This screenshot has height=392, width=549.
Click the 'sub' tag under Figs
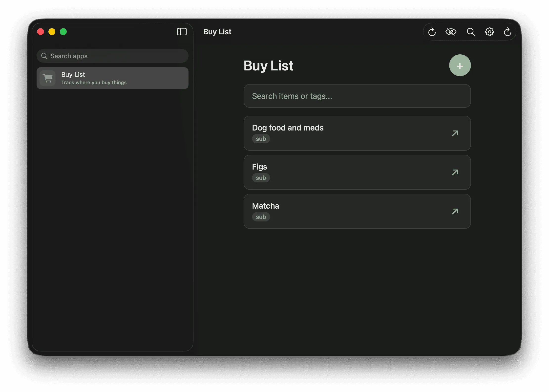click(x=261, y=178)
